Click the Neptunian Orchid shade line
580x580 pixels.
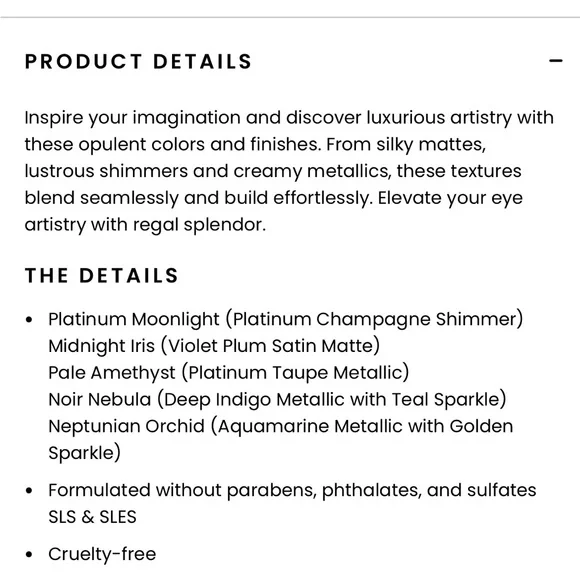click(x=281, y=439)
